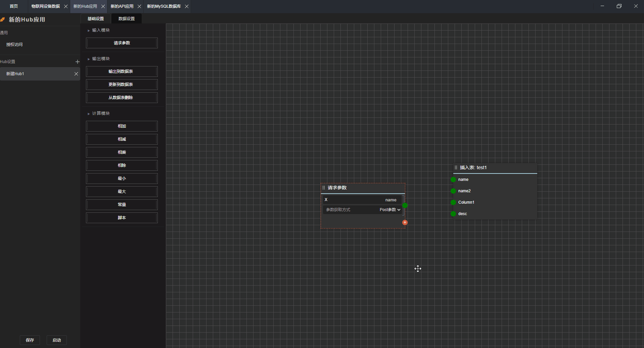Viewport: 644px width, 348px height.
Task: Click the 保存 button
Action: 30,340
